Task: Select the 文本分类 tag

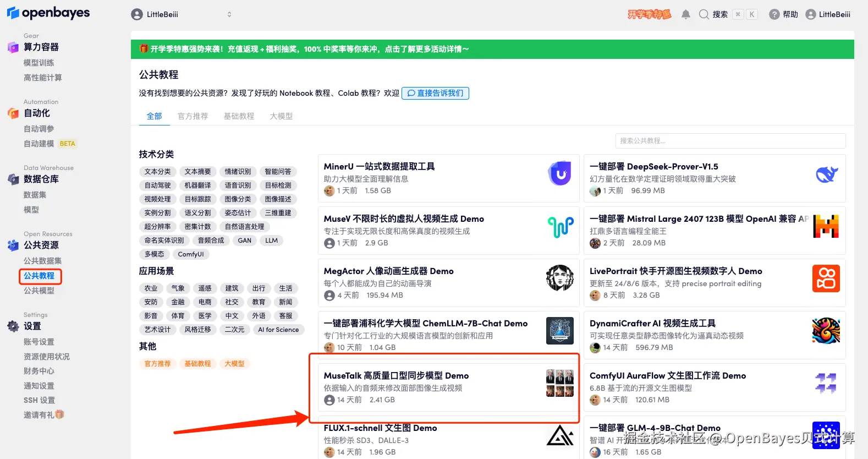Action: click(x=158, y=172)
